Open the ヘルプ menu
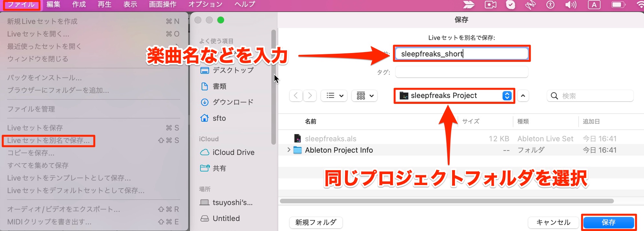Viewport: 644px width, 231px height. pyautogui.click(x=245, y=5)
